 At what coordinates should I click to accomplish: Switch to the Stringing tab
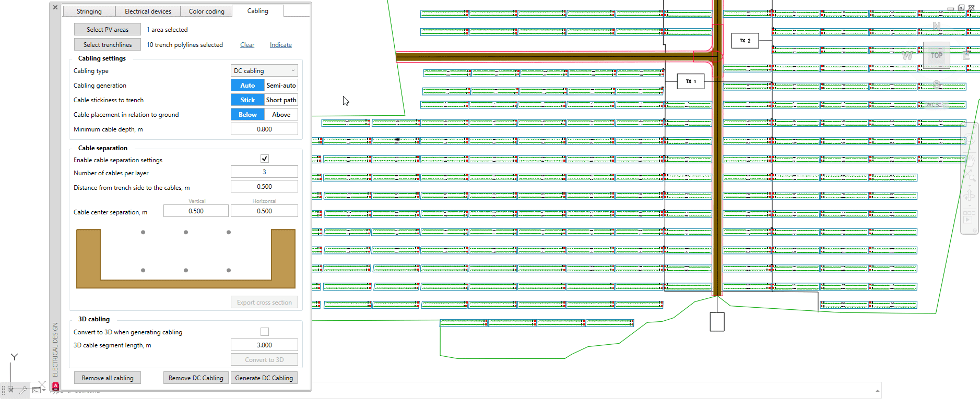click(89, 11)
